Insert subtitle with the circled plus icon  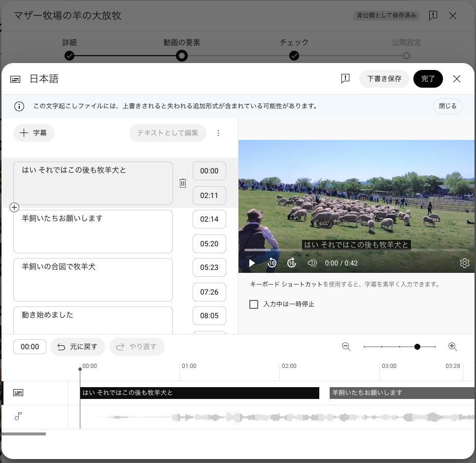pyautogui.click(x=14, y=207)
